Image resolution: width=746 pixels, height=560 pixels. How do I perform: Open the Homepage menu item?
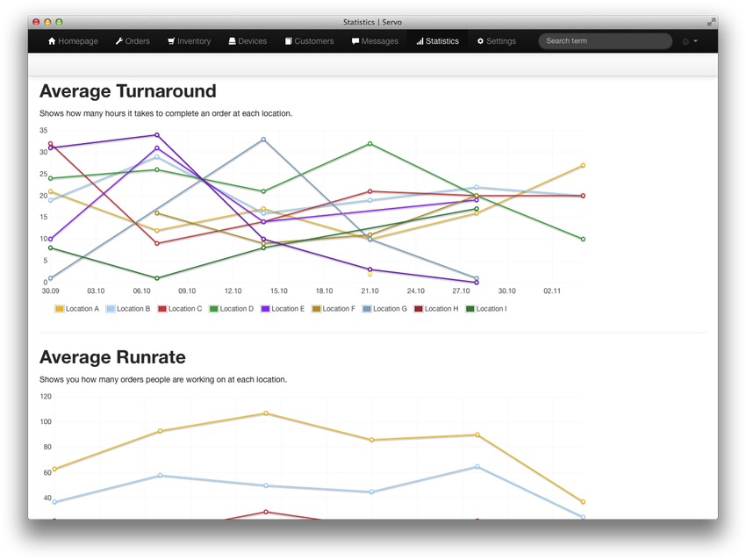pos(73,41)
